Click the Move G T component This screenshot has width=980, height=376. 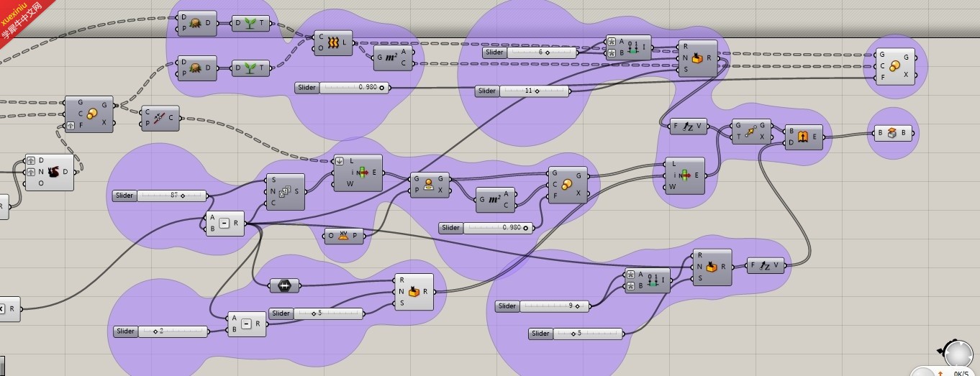[751, 132]
